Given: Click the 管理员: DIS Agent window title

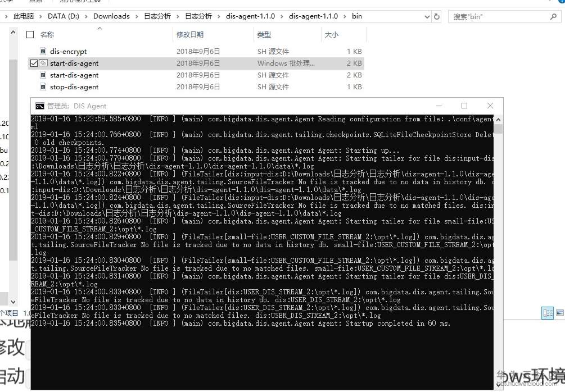Looking at the screenshot, I should (x=77, y=106).
